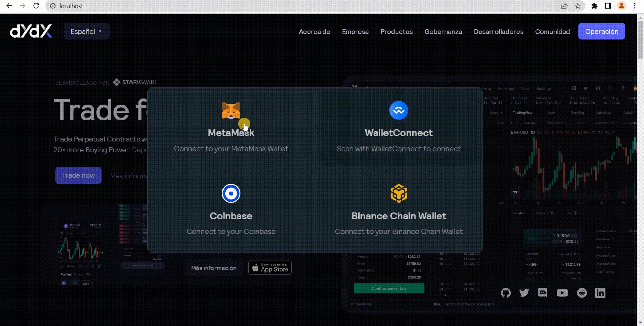Click Más información next to App Store
Viewport: 644px width, 326px height.
coord(214,268)
